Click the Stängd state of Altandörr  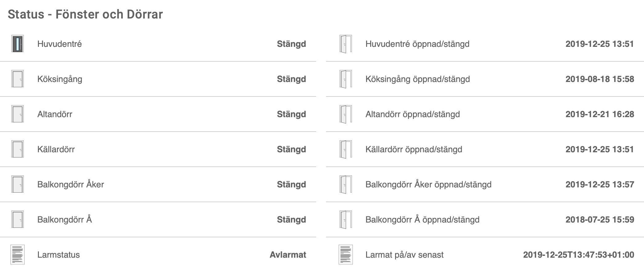coord(291,114)
